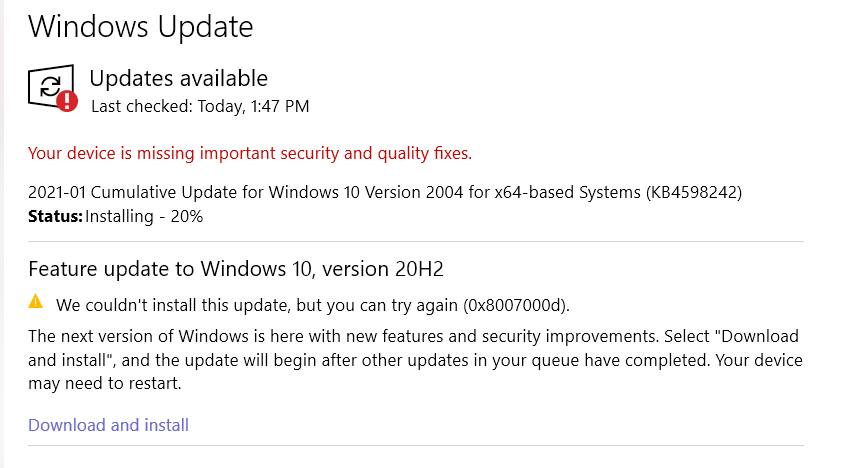Select the KB4598242 cumulative update entry
The width and height of the screenshot is (842, 468).
click(x=385, y=192)
